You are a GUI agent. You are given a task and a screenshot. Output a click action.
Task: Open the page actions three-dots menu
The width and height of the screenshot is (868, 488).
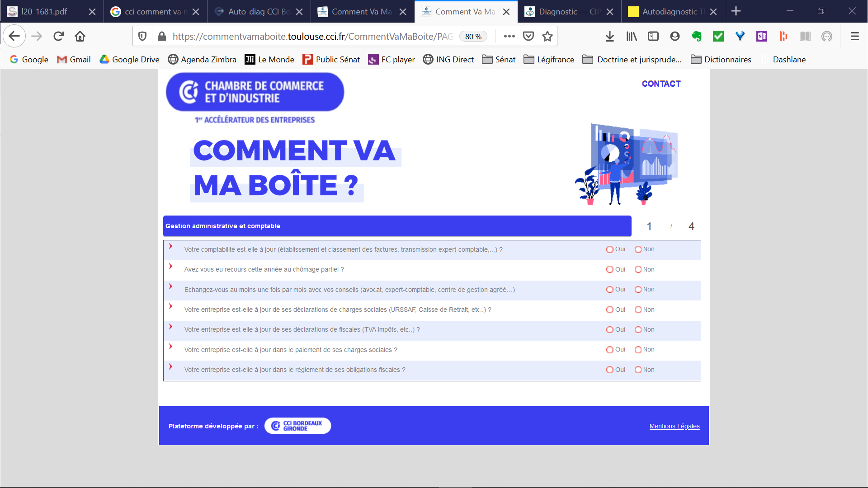(x=509, y=36)
